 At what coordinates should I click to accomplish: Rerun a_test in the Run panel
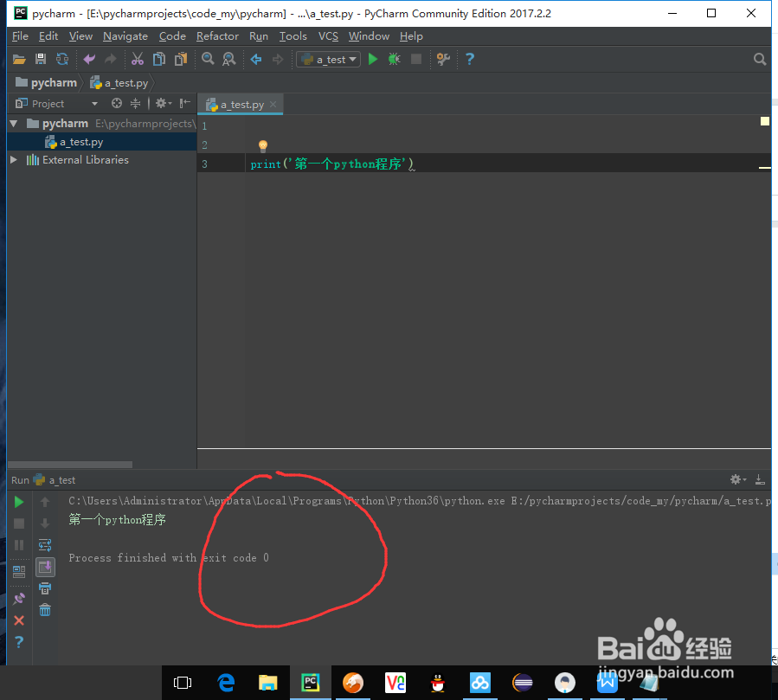click(19, 502)
